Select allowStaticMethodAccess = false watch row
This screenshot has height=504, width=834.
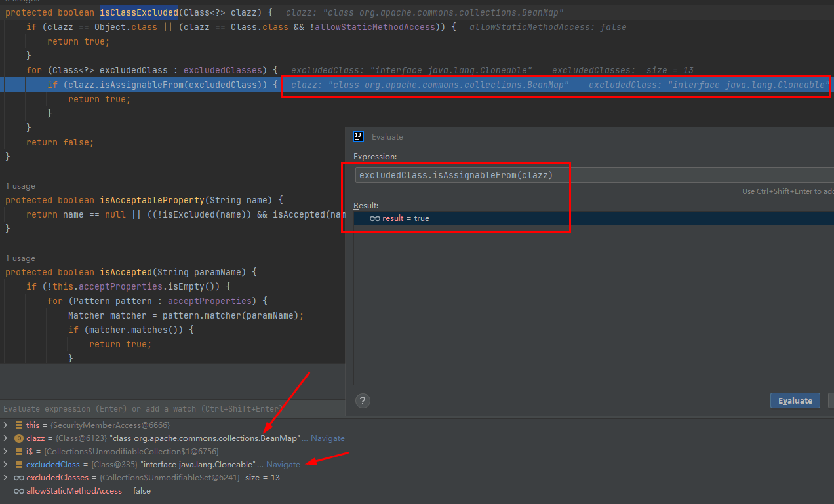(89, 491)
